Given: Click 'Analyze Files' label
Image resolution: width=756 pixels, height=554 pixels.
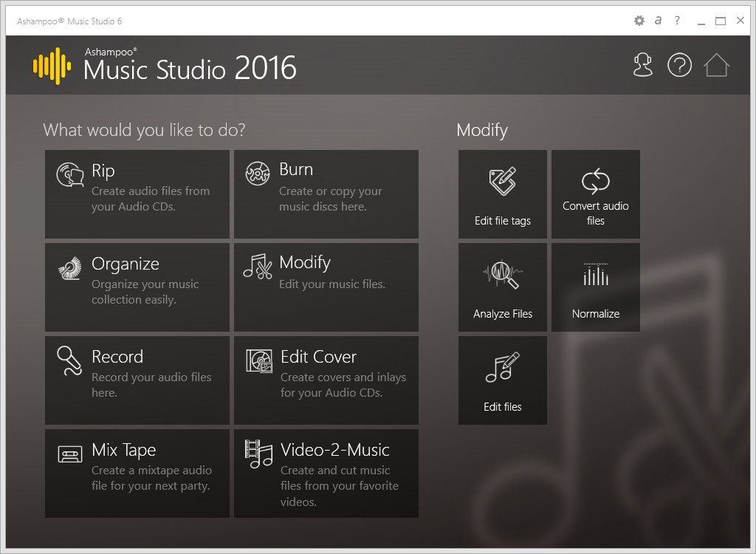Looking at the screenshot, I should pyautogui.click(x=502, y=314).
